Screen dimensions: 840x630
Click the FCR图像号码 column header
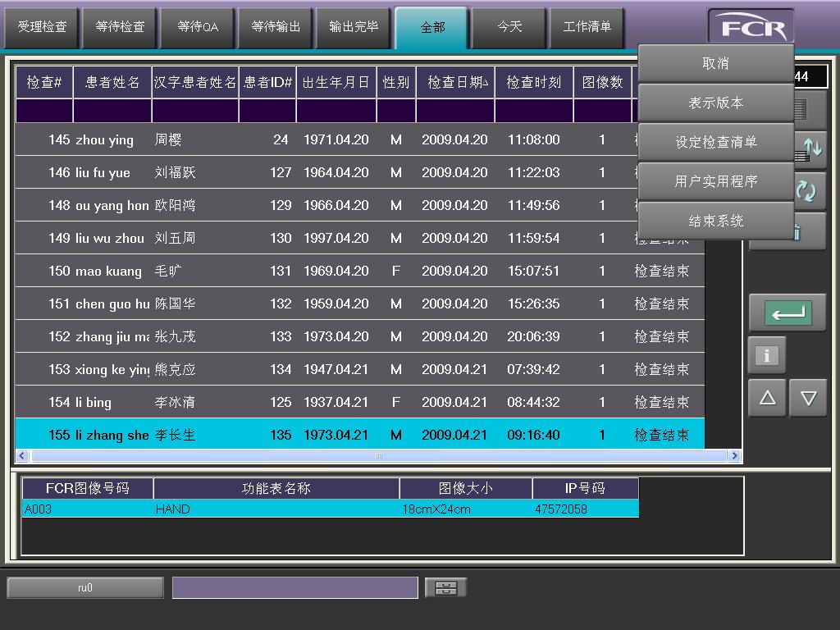pos(87,489)
